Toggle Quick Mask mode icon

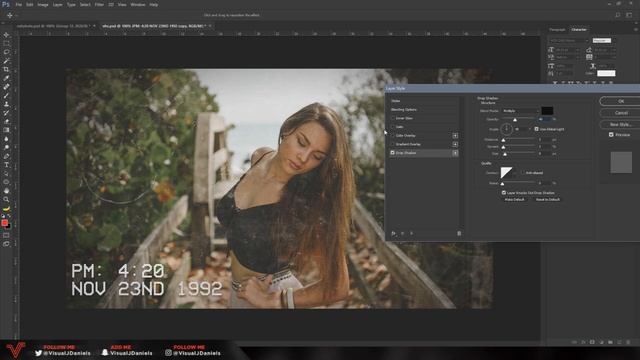(x=6, y=235)
